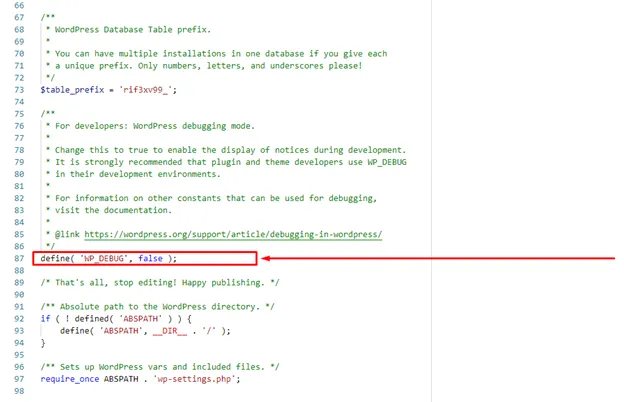Click the 'Absolute path to the WordPress directory' comment
This screenshot has height=402, width=624.
click(x=158, y=307)
